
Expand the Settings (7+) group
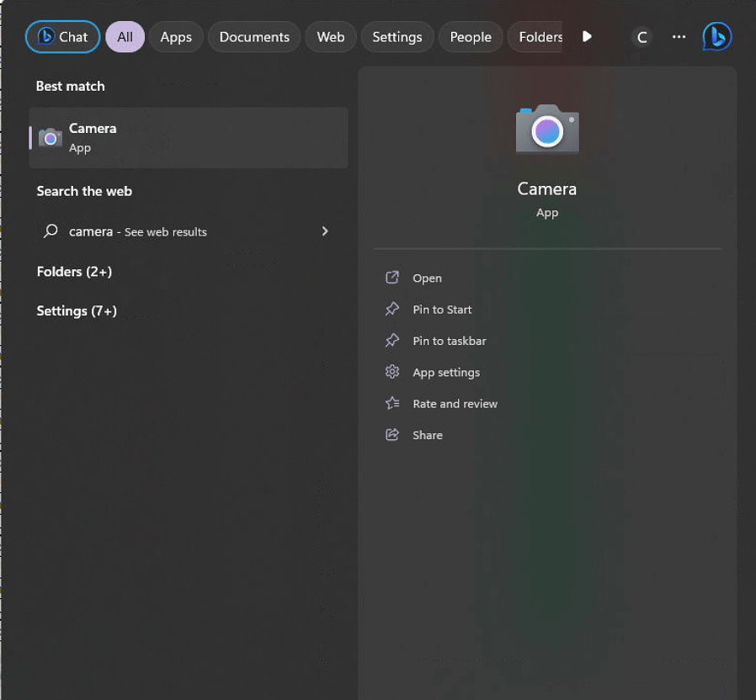(77, 311)
